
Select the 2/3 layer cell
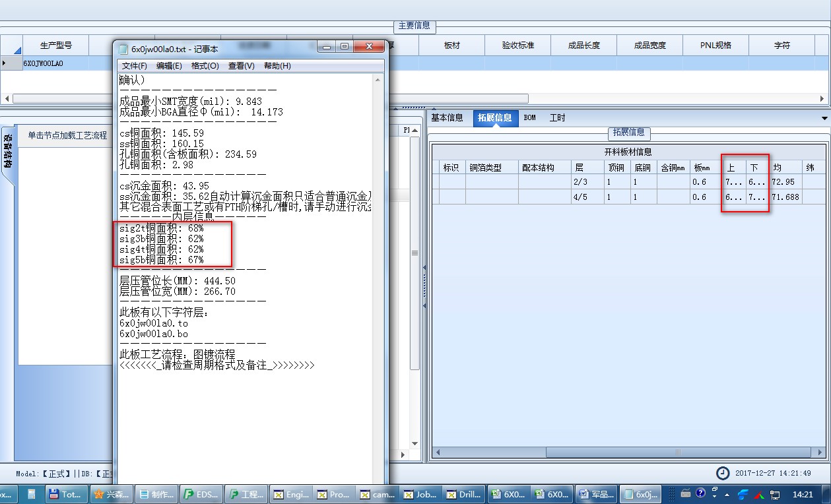pos(587,181)
